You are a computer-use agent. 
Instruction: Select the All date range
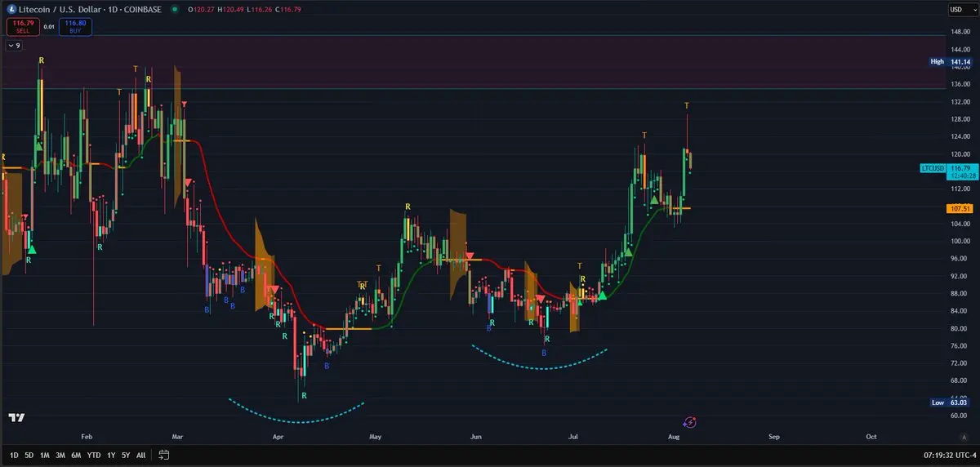point(140,455)
